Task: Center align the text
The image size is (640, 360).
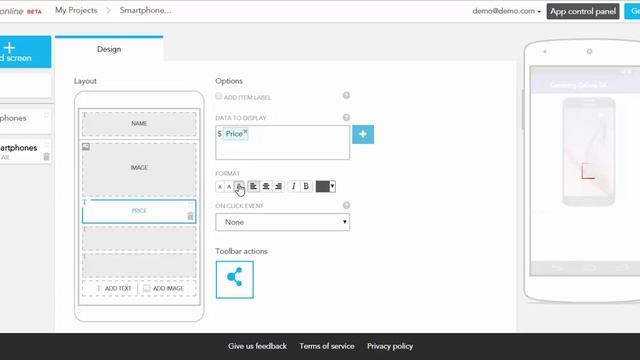Action: pyautogui.click(x=266, y=187)
